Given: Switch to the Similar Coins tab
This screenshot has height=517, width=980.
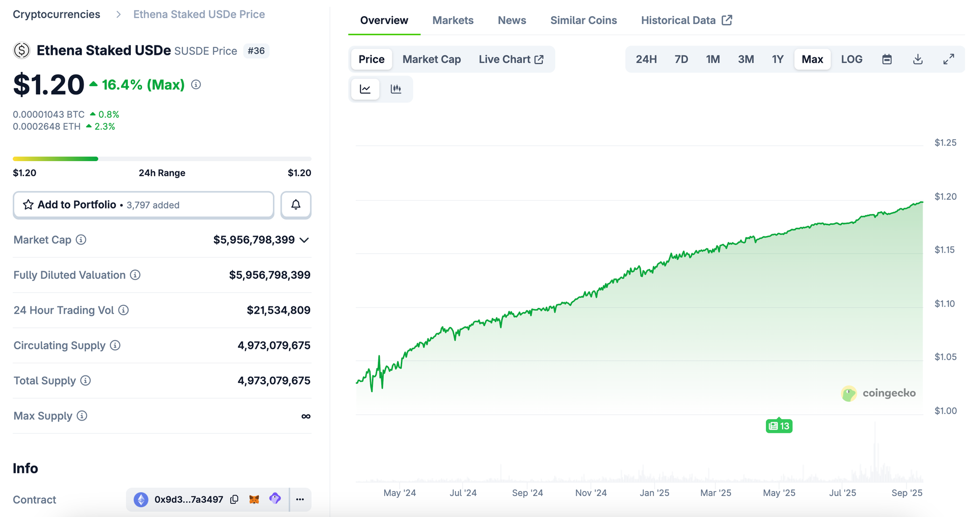Looking at the screenshot, I should pyautogui.click(x=583, y=20).
